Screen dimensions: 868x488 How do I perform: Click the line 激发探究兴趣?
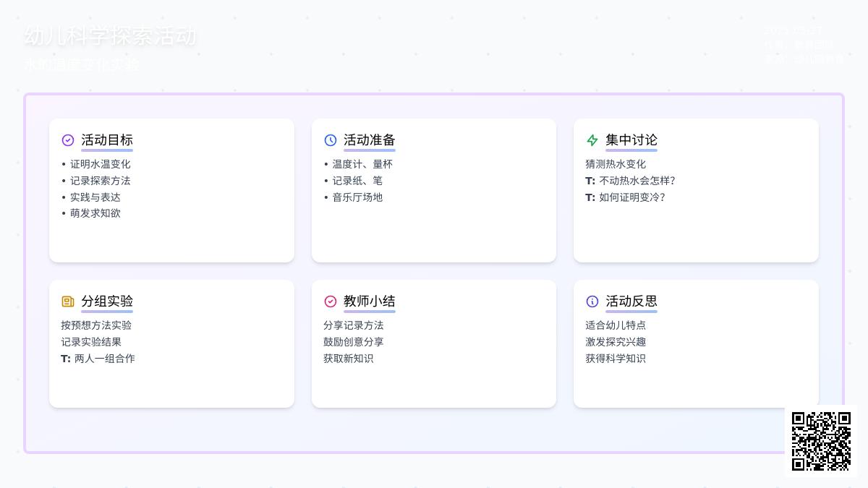coord(616,342)
